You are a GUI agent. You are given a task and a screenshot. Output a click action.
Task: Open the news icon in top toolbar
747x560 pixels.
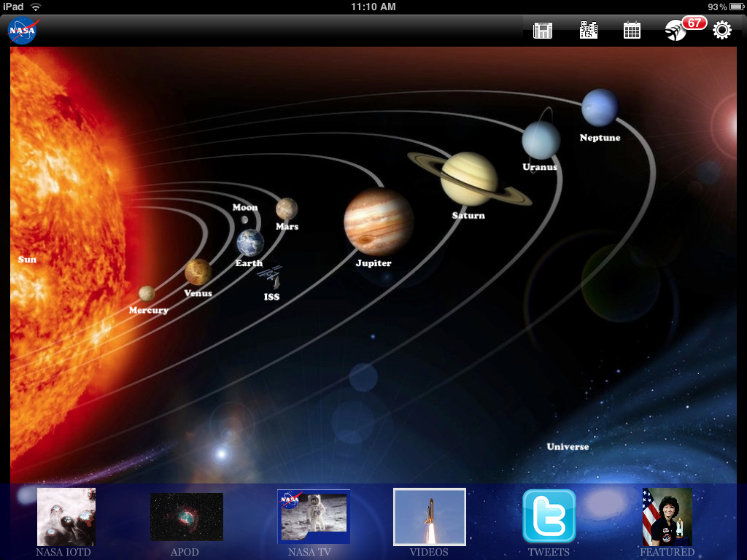543,30
